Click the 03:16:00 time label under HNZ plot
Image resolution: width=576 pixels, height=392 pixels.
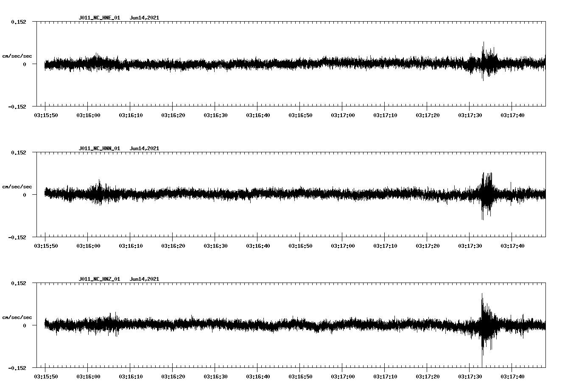point(88,376)
